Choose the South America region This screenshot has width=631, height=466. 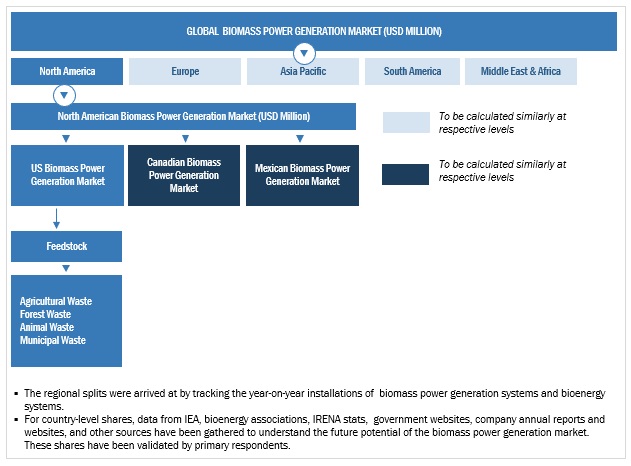point(411,71)
